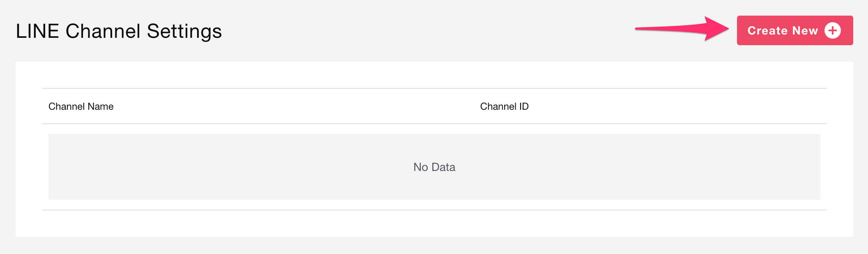Click the word "New" on the pink button
The image size is (868, 254).
point(805,30)
